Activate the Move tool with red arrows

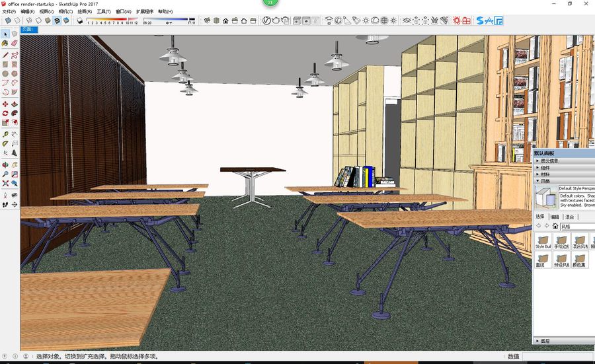(5, 104)
